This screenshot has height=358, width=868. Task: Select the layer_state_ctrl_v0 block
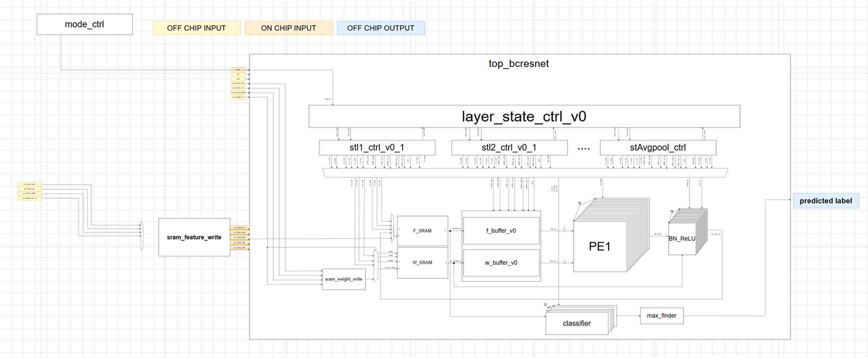pyautogui.click(x=524, y=116)
